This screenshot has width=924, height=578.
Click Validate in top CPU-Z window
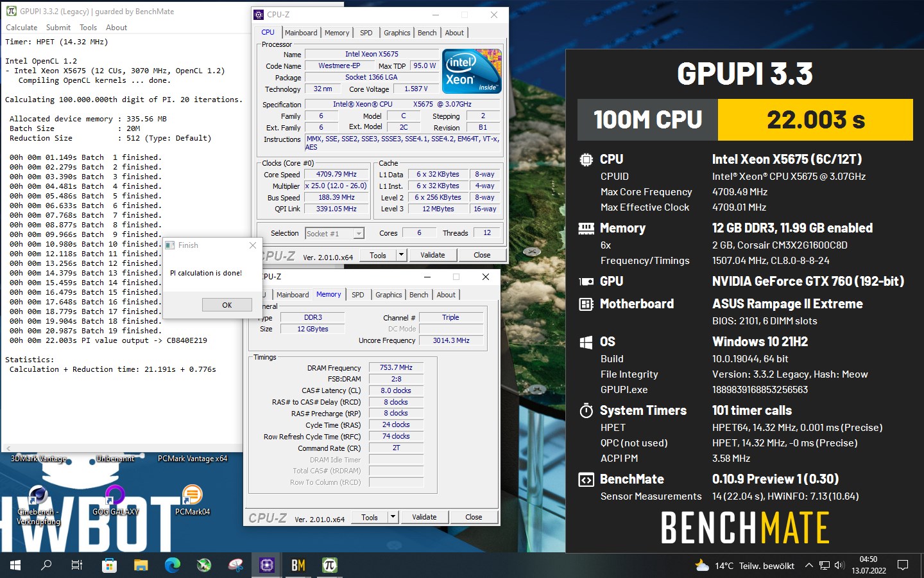(x=432, y=255)
